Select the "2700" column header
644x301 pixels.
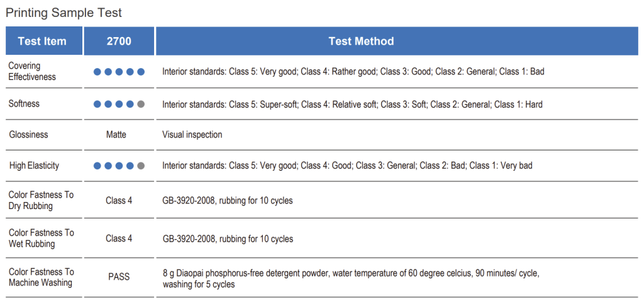119,42
